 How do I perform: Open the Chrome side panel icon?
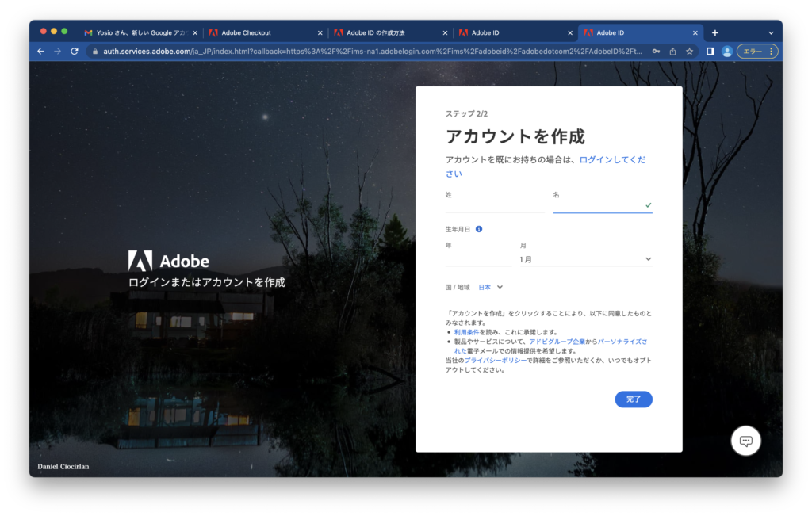point(710,51)
